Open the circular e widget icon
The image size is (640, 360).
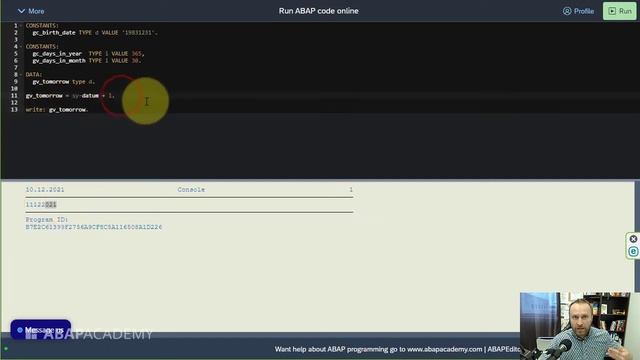(633, 251)
